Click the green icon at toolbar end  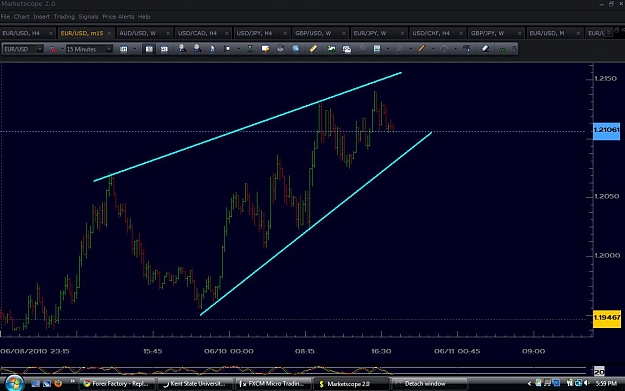(x=503, y=49)
